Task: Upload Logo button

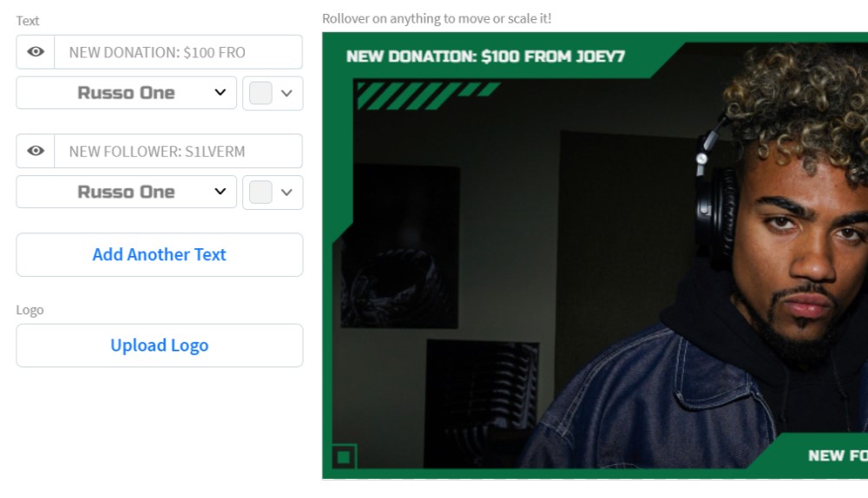Action: tap(160, 345)
